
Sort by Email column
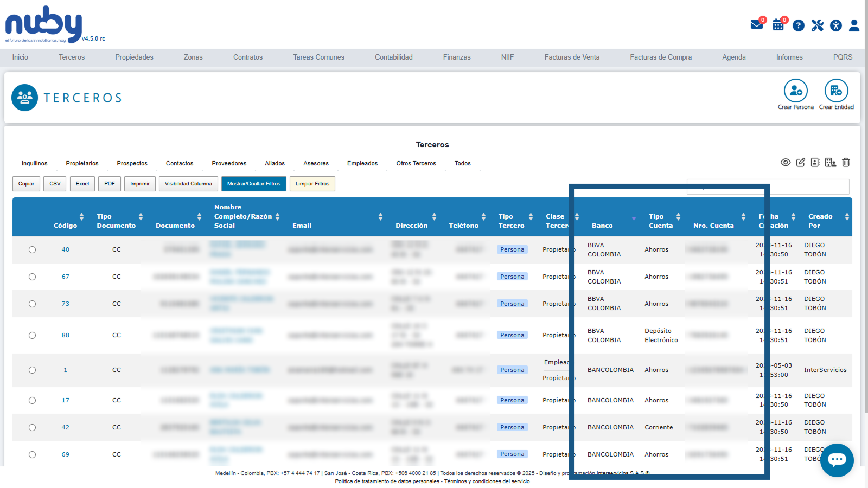point(380,217)
